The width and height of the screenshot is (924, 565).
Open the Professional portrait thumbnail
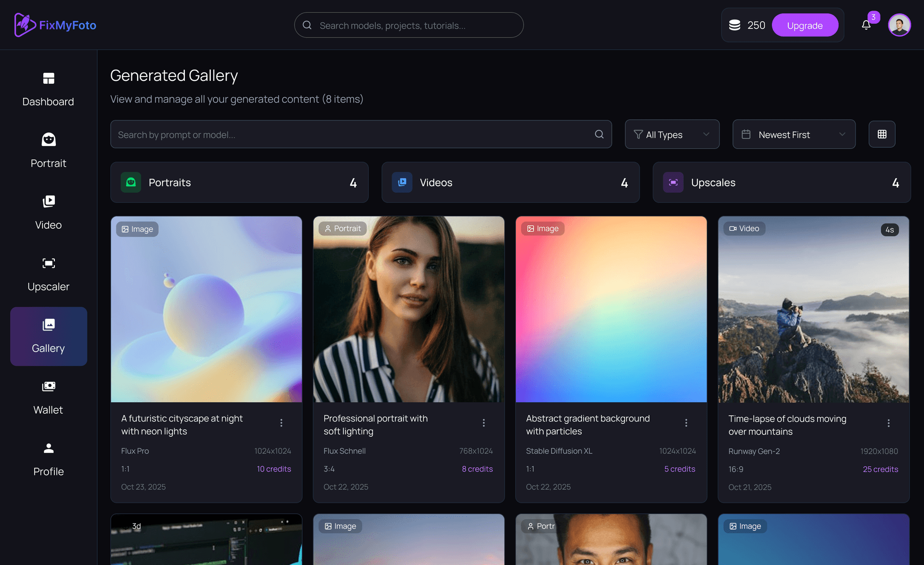409,309
